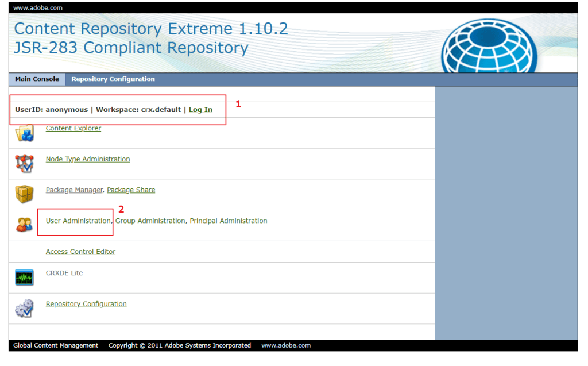Open the Package Manager link
The image size is (588, 366).
click(74, 190)
